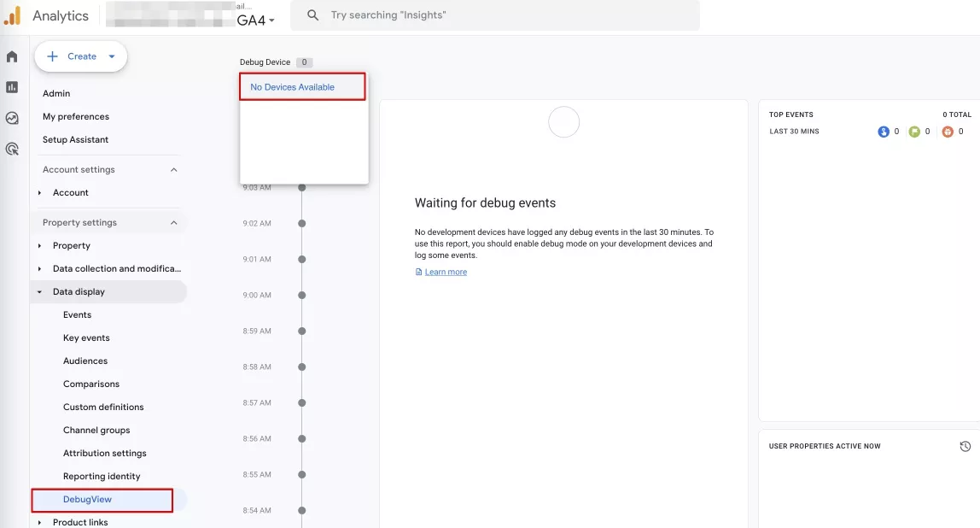Click USER PROPERTIES ACTIVE NOW label
This screenshot has height=528, width=980.
[825, 446]
